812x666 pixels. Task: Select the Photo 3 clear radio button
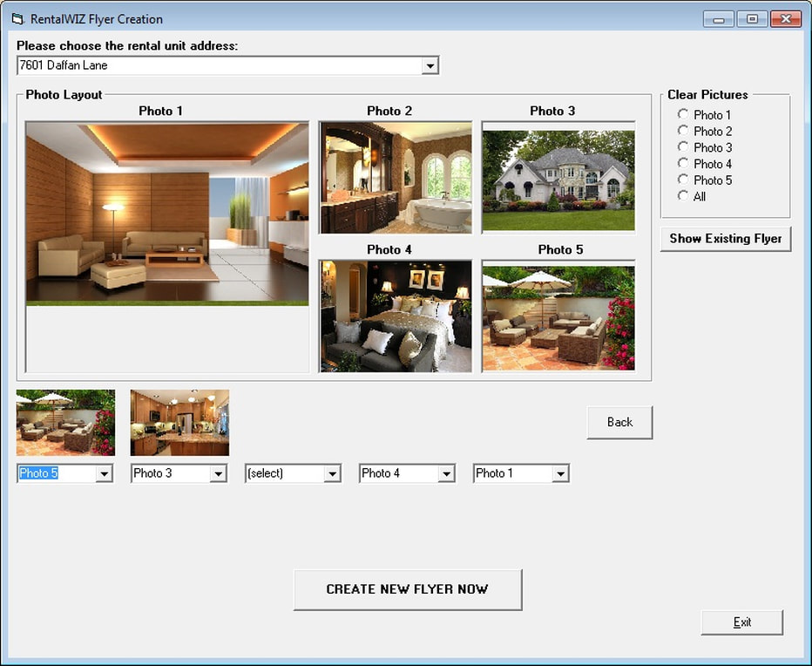[x=683, y=147]
